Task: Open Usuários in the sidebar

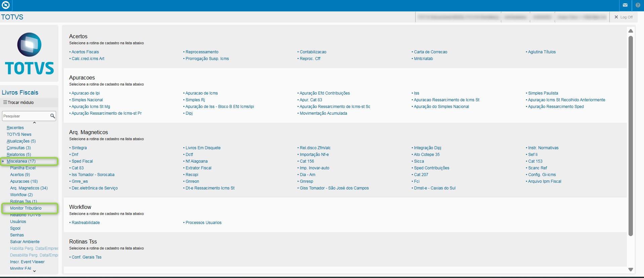Action: [18, 222]
